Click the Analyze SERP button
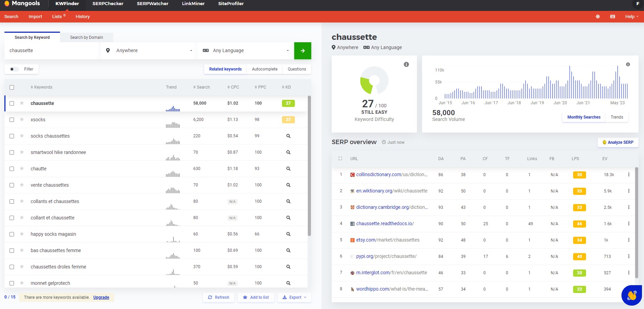Image resolution: width=644 pixels, height=309 pixels. (618, 142)
